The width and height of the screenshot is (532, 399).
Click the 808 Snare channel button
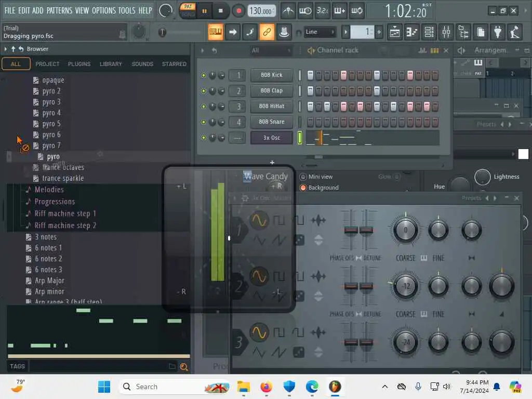pos(271,122)
